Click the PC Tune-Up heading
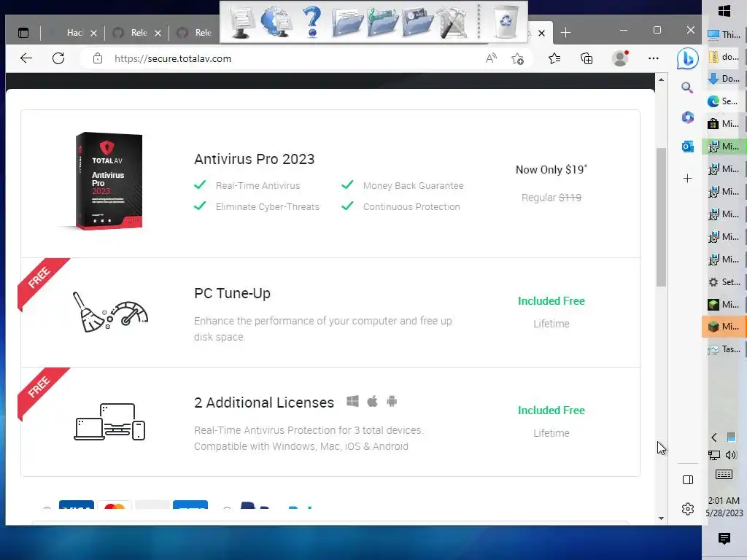The image size is (747, 560). (x=232, y=293)
